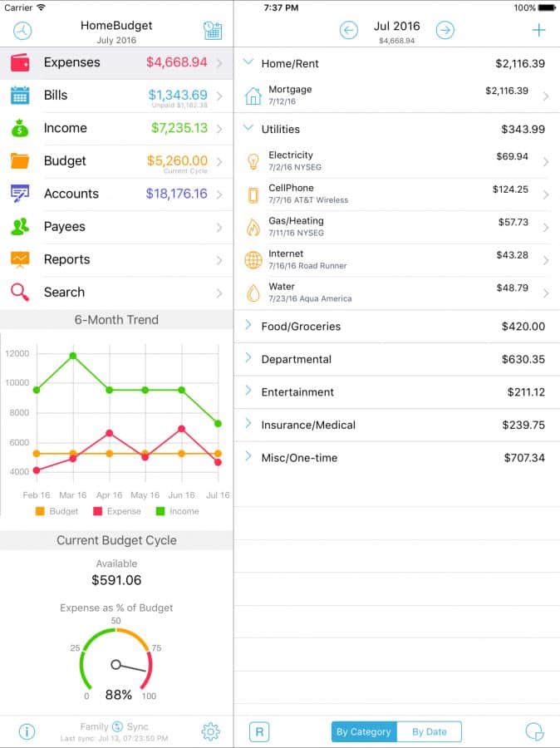Collapse the Utilities category
This screenshot has height=748, width=560.
click(x=248, y=128)
